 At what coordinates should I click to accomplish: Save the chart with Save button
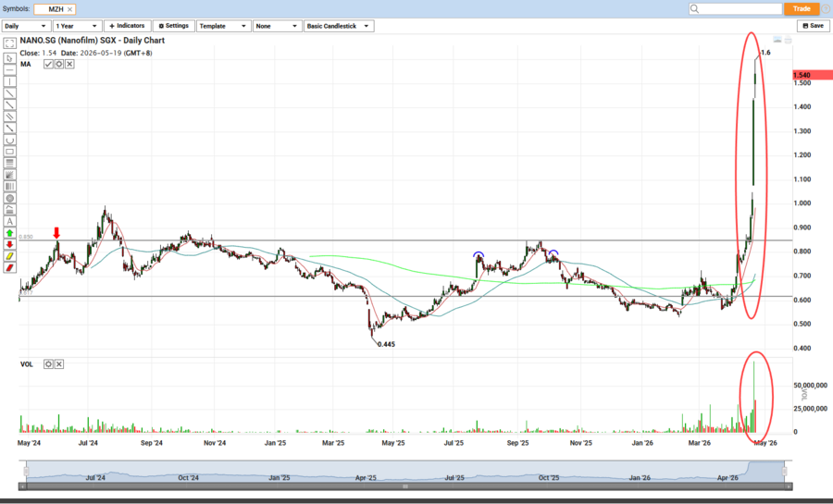[813, 26]
